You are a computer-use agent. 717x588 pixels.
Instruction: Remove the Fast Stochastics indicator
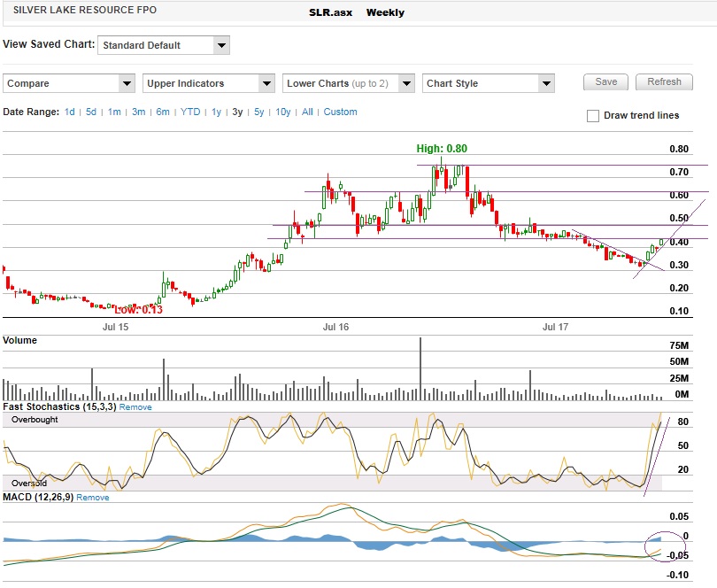[x=135, y=407]
